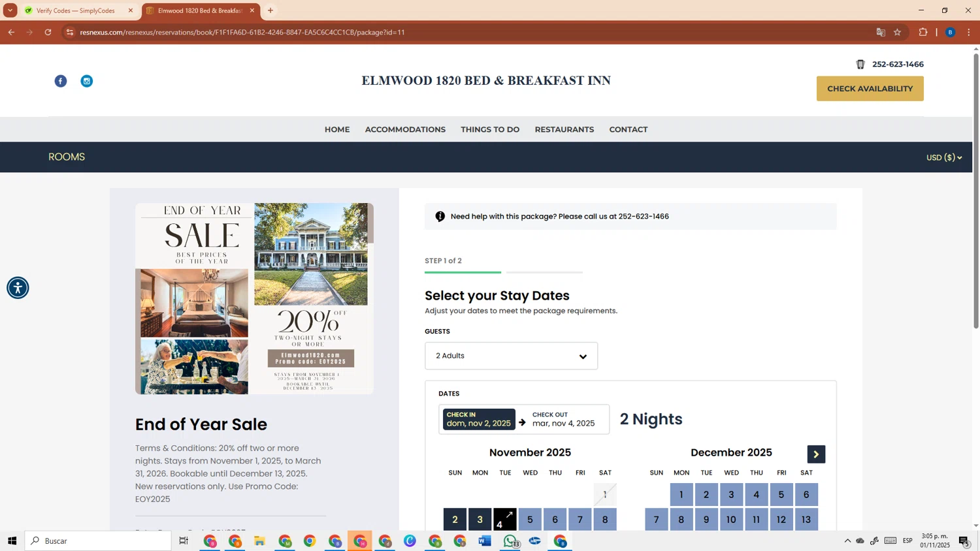Screen dimensions: 980x551
Task: Reload the current page
Action: click(x=48, y=32)
